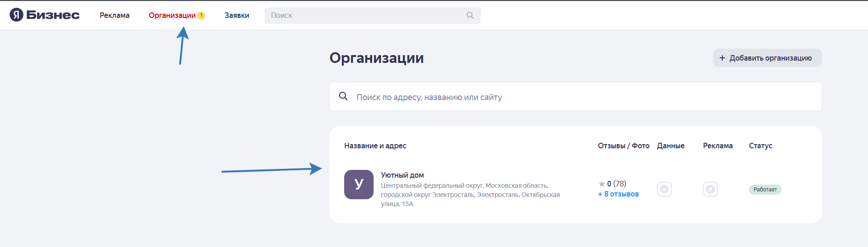This screenshot has width=868, height=247.
Task: Click the Yandex Business logo
Action: [45, 15]
